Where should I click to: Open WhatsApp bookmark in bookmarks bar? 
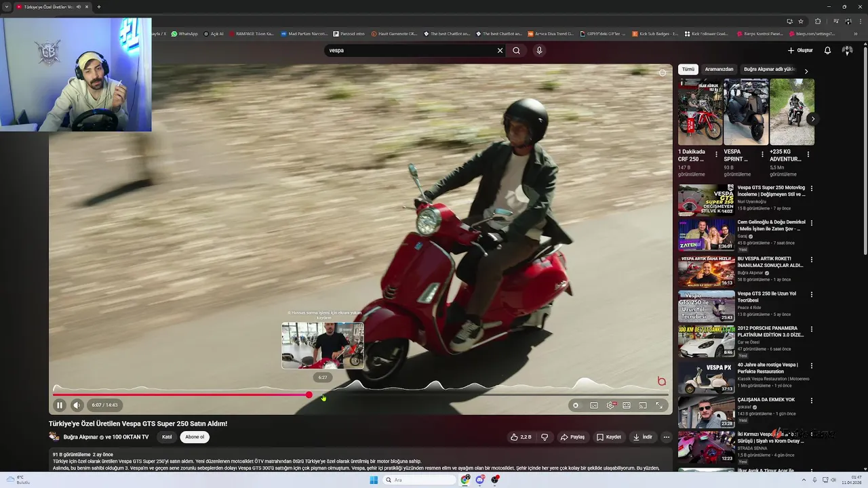[184, 33]
